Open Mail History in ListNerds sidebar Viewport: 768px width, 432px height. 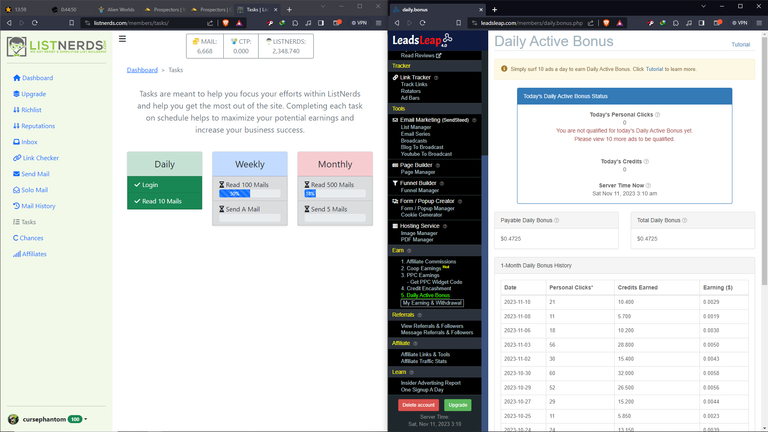[34, 206]
